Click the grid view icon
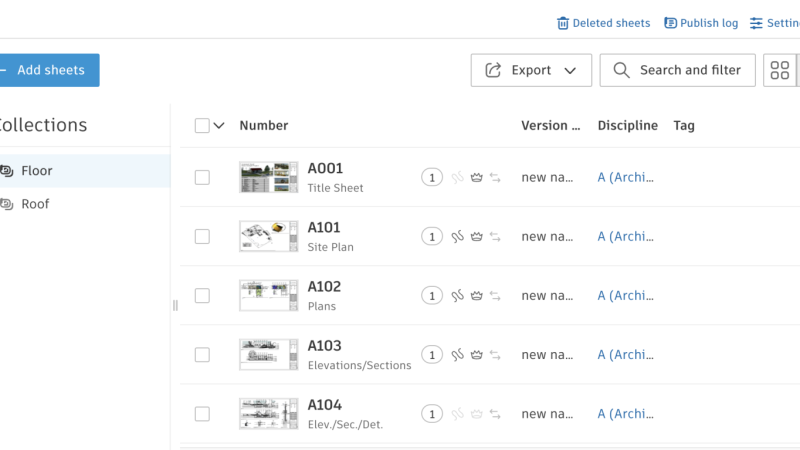800x450 pixels. [780, 70]
